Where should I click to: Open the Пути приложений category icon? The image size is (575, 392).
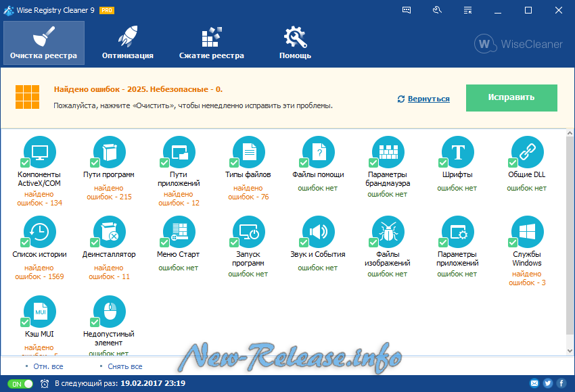(179, 152)
